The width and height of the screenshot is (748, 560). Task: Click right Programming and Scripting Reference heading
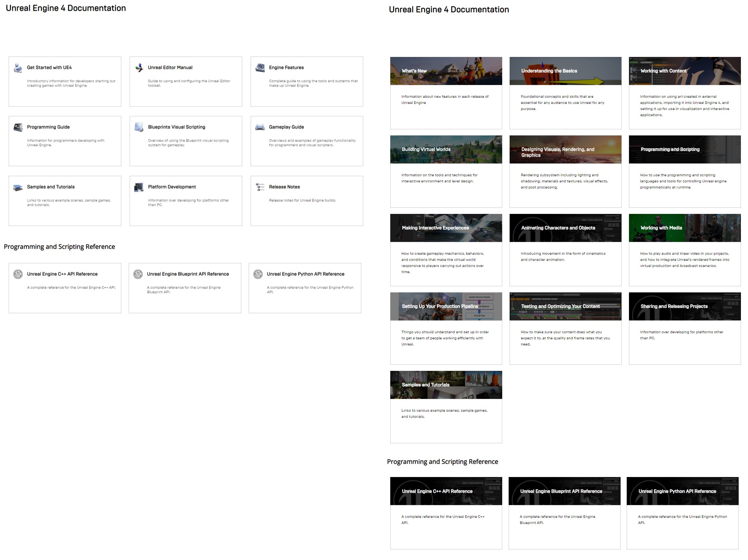pos(442,462)
